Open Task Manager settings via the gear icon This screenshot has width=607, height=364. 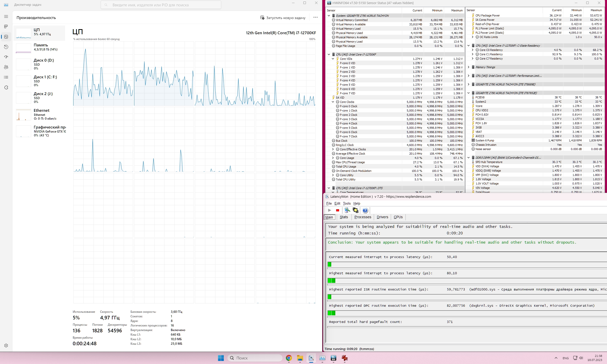[6, 345]
